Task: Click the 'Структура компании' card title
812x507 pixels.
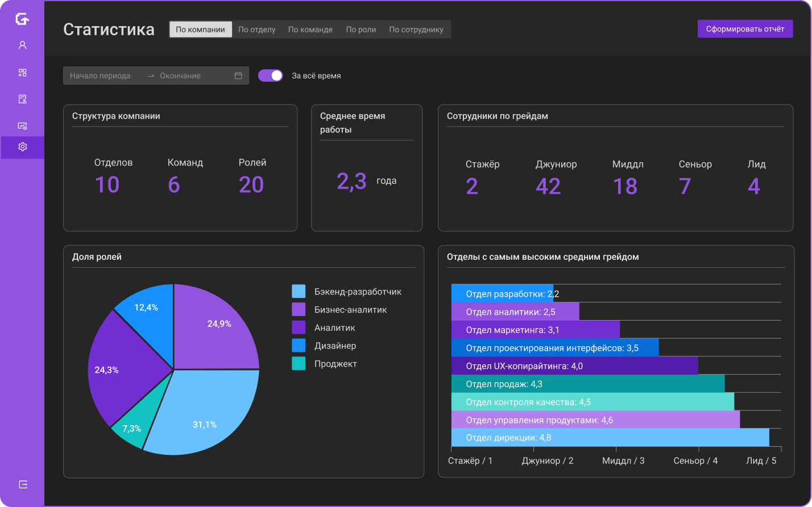Action: (116, 116)
